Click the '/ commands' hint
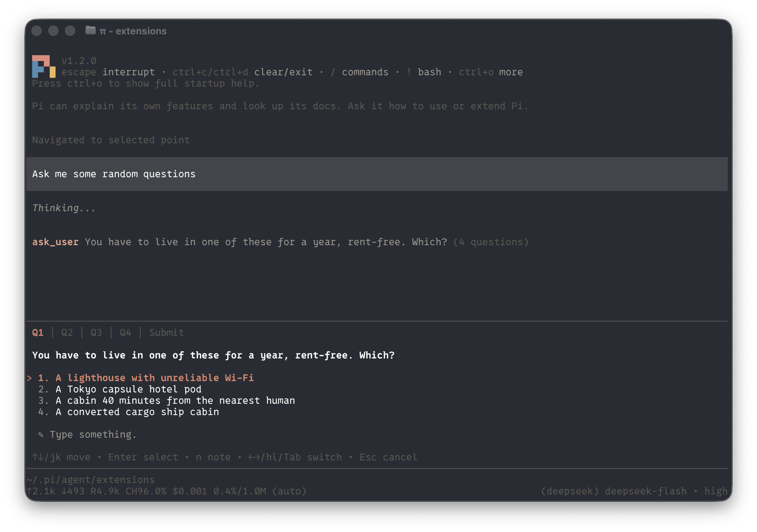Image resolution: width=757 pixels, height=532 pixels. point(359,72)
